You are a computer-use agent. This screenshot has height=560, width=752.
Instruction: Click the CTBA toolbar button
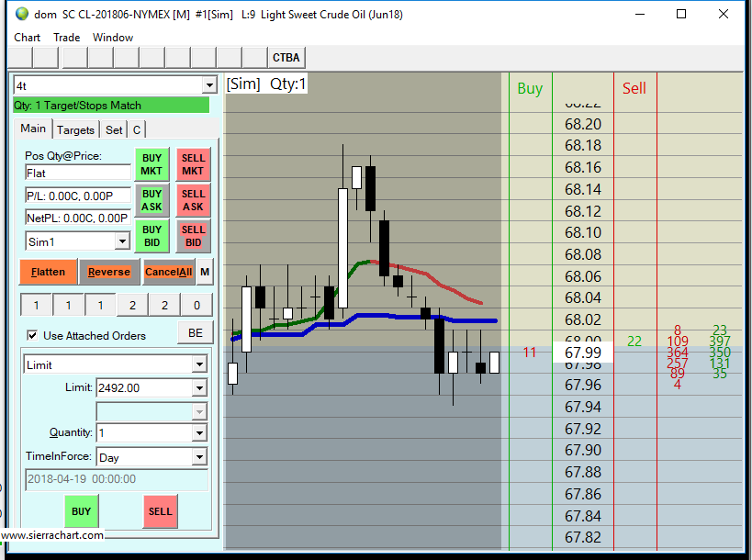tap(286, 58)
